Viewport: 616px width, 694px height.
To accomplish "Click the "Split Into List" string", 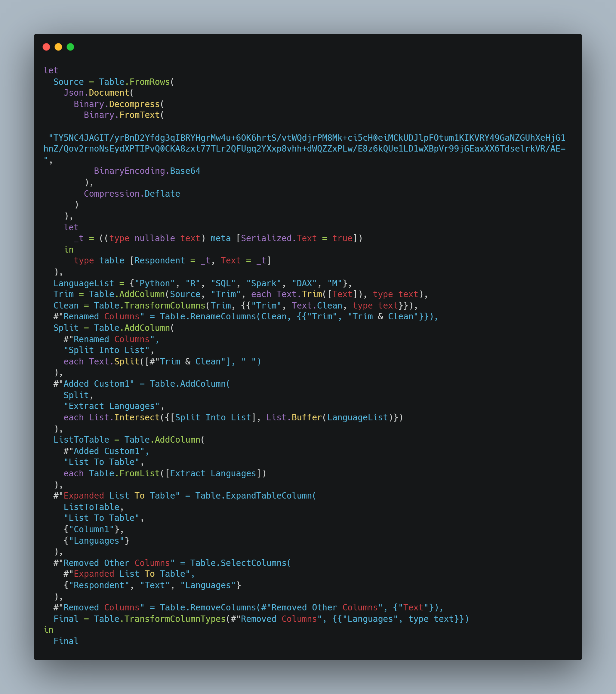I will click(107, 350).
